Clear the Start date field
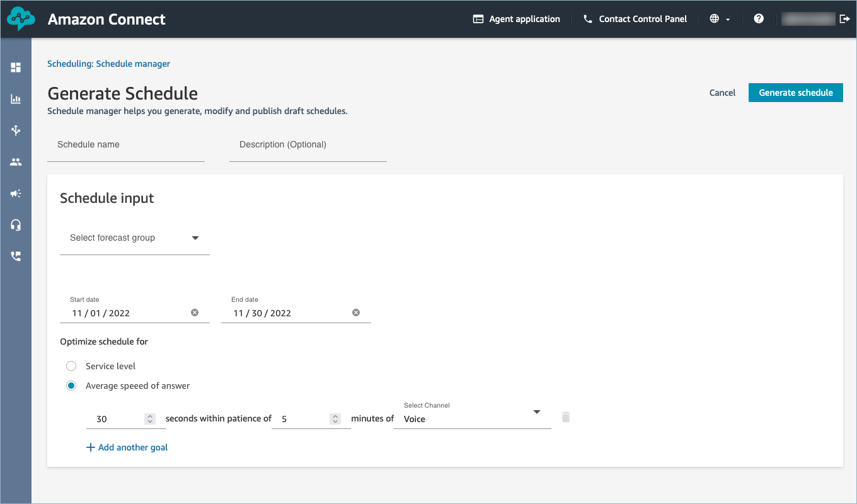The height and width of the screenshot is (504, 857). [x=194, y=312]
